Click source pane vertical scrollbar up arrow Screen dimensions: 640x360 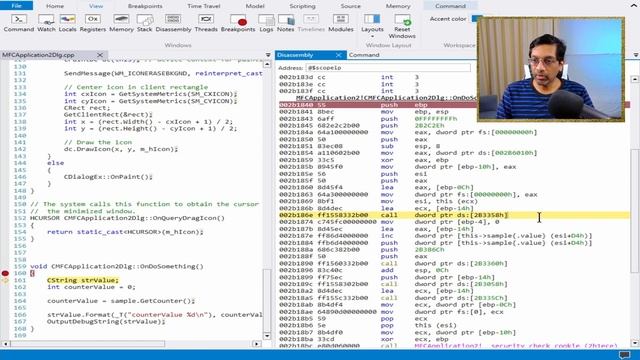(x=267, y=64)
